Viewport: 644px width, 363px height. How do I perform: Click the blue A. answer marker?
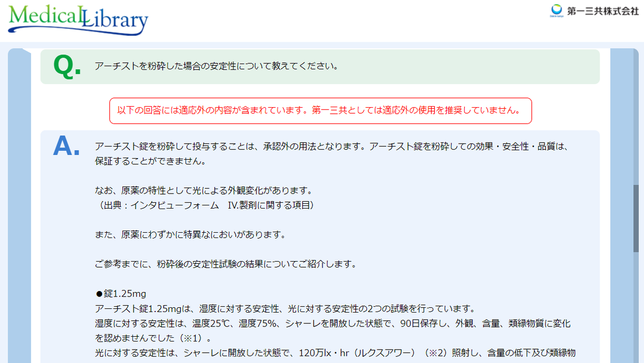[x=67, y=146]
